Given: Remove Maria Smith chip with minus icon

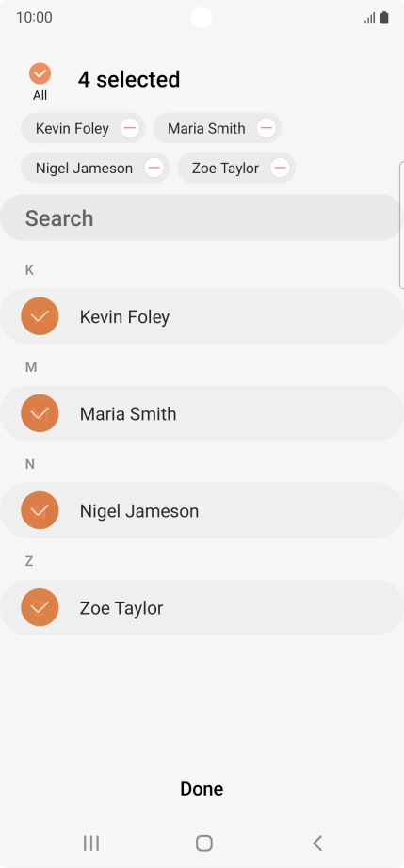Looking at the screenshot, I should pyautogui.click(x=267, y=128).
